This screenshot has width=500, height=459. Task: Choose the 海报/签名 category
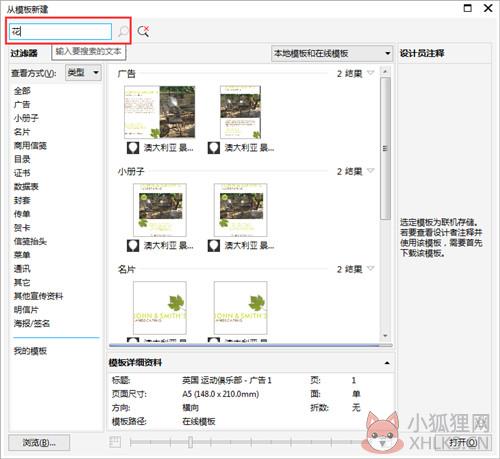click(x=32, y=323)
